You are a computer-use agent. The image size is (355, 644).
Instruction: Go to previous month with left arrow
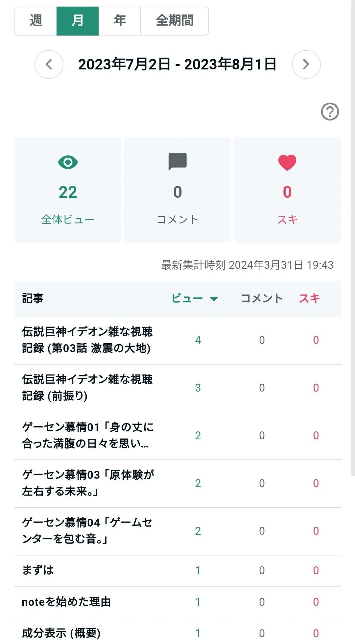pyautogui.click(x=49, y=64)
